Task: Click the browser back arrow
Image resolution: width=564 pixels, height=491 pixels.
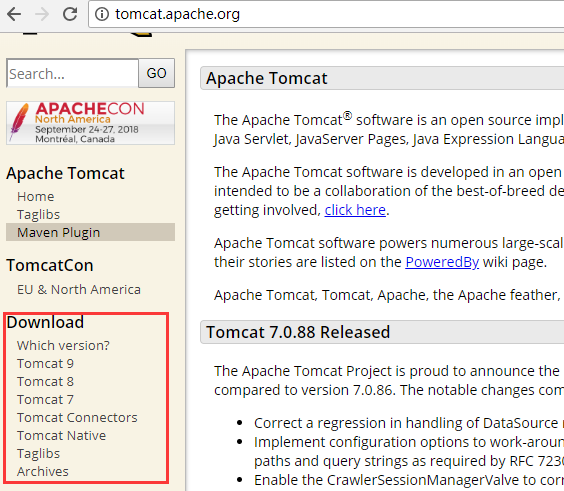Action: click(14, 14)
